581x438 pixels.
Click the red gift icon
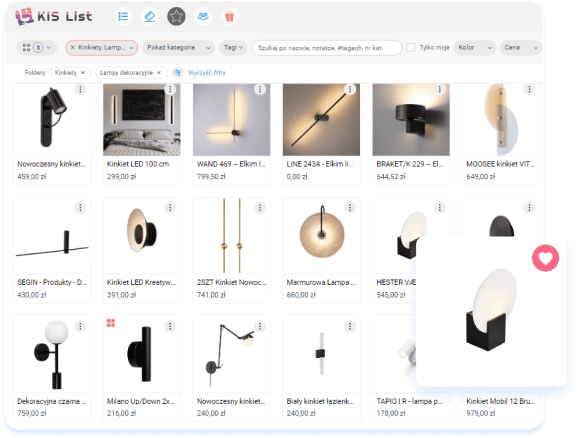pos(229,17)
